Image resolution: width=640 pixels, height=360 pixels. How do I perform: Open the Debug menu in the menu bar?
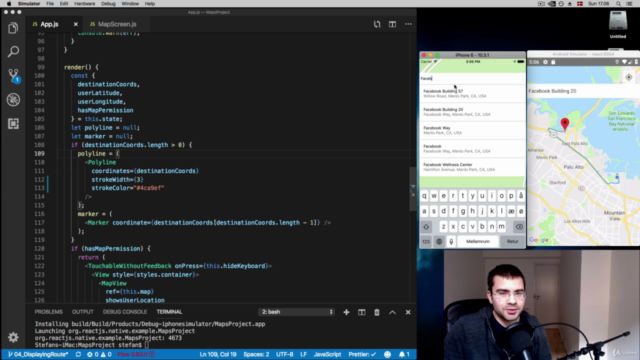pyautogui.click(x=108, y=4)
